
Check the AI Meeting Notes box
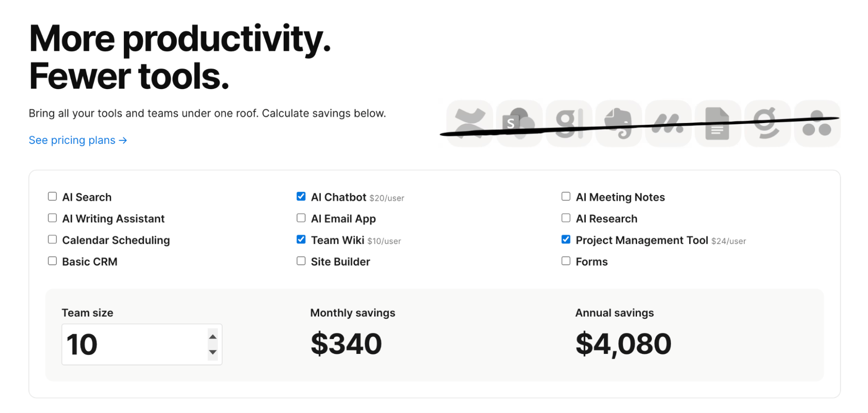(566, 196)
